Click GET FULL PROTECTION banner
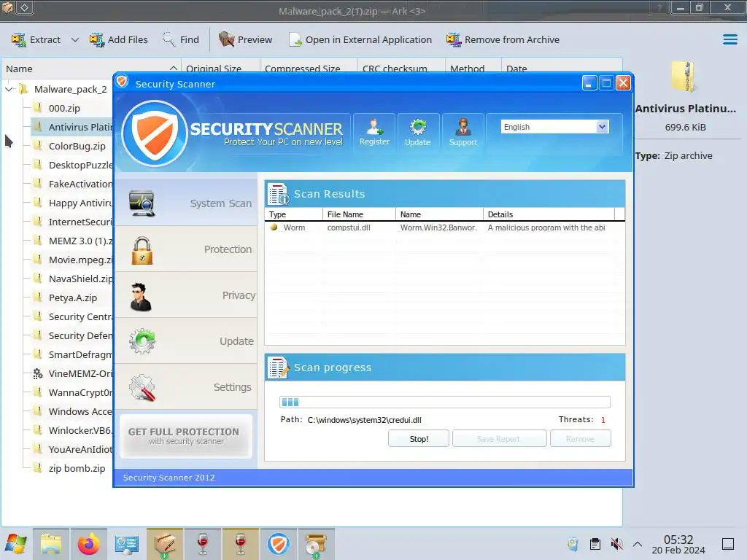Viewport: 747px width, 560px height. pos(186,436)
